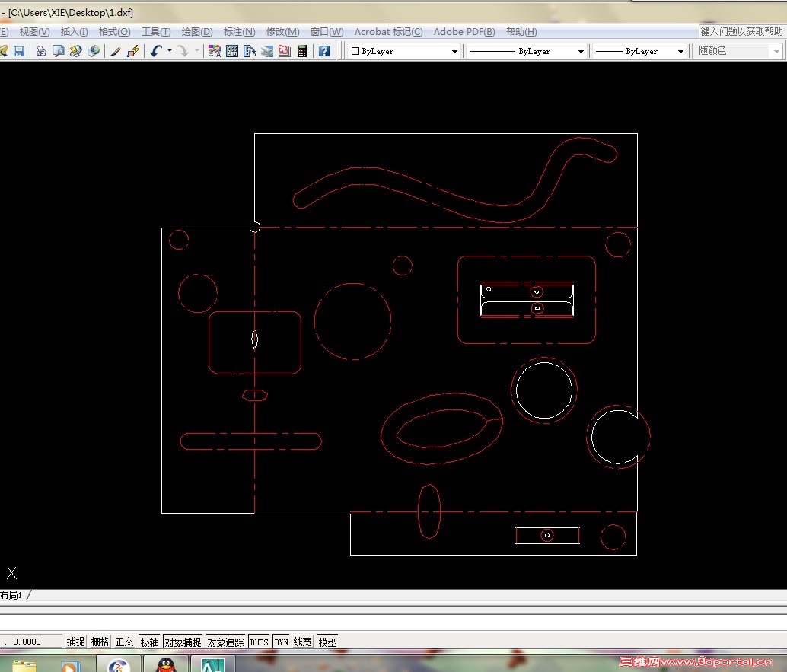The height and width of the screenshot is (672, 787).
Task: Select the Match Properties brush icon
Action: [x=116, y=51]
